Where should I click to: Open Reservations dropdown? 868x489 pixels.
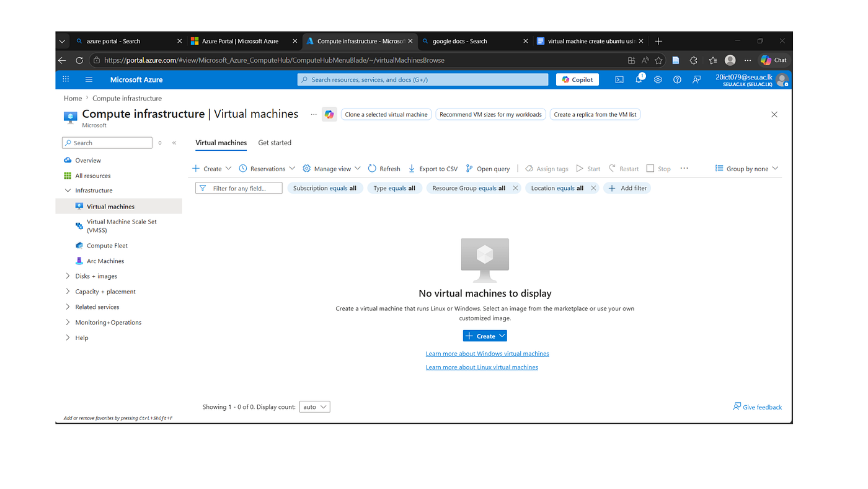[267, 169]
